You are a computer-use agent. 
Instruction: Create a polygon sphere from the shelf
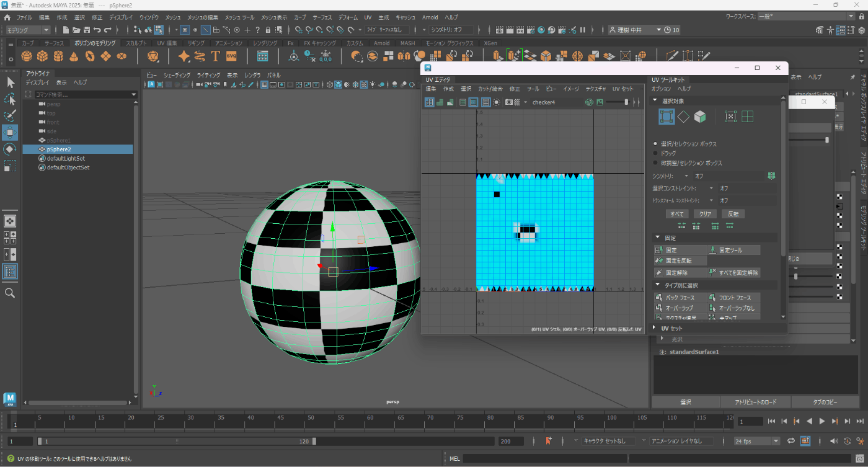click(27, 56)
